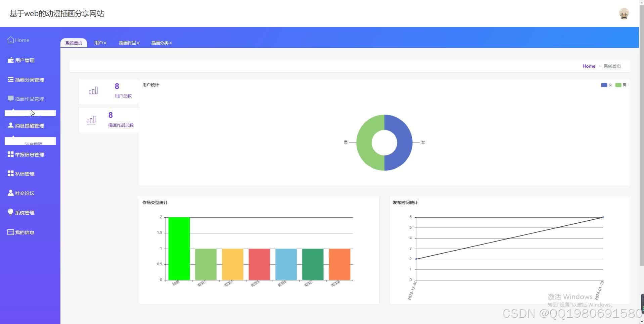Screen dimensions: 644x324
Task: Open 插画分类管理 in the sidebar
Action: click(30, 80)
